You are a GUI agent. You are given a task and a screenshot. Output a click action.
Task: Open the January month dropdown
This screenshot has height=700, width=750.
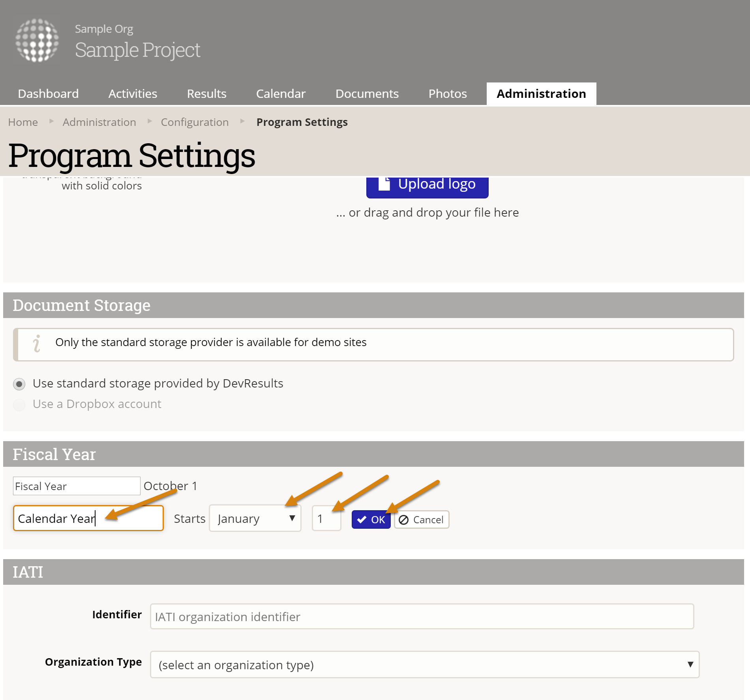(x=255, y=518)
